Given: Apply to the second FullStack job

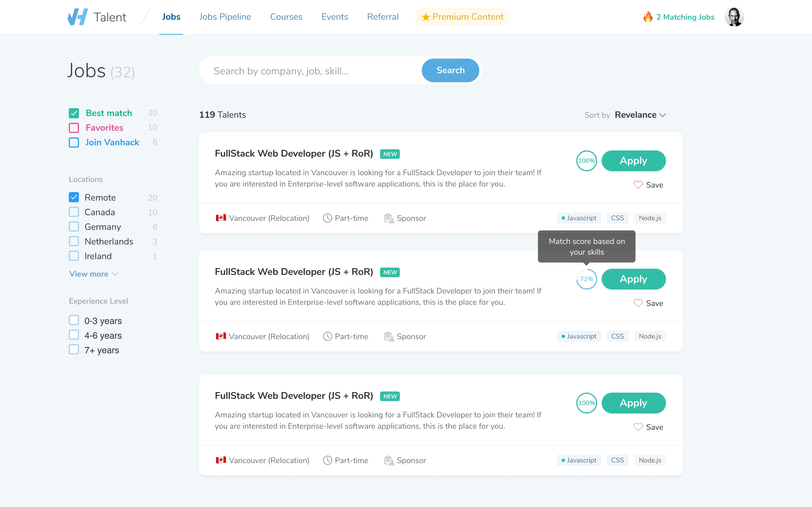Looking at the screenshot, I should (633, 279).
